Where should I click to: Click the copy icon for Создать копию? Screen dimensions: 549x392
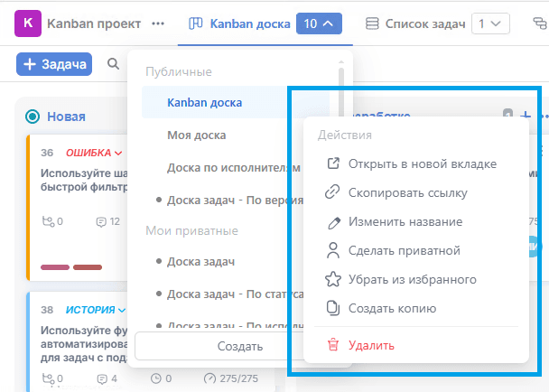[x=333, y=308]
